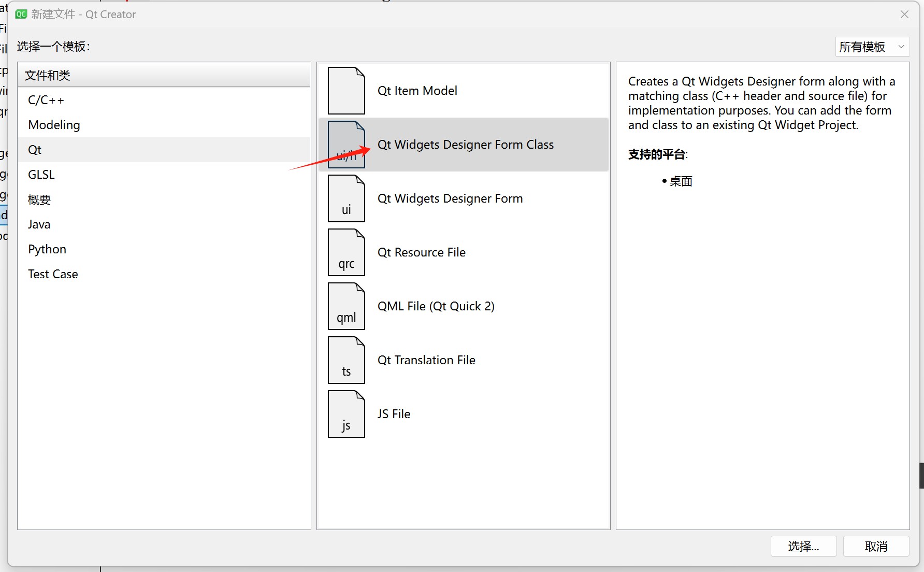Open the 所有模板 template filter dropdown
Viewport: 924px width, 572px height.
872,47
